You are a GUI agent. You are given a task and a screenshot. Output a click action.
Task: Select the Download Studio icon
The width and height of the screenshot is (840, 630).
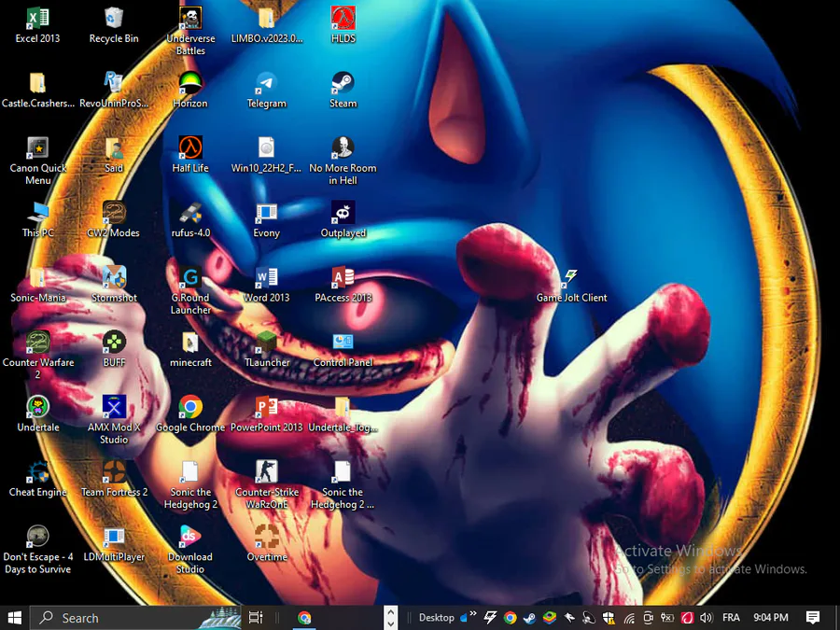tap(190, 550)
